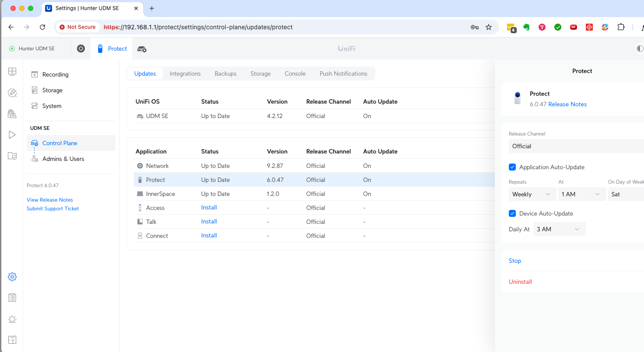
Task: Open the dashboard grid icon in sidebar
Action: click(12, 71)
